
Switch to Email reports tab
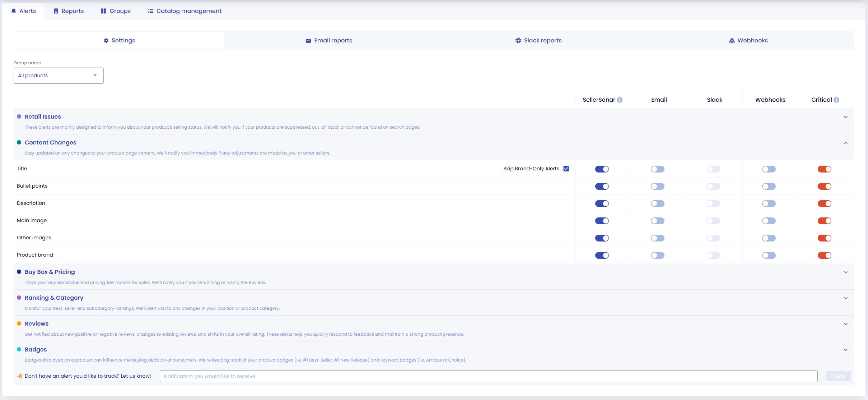329,41
